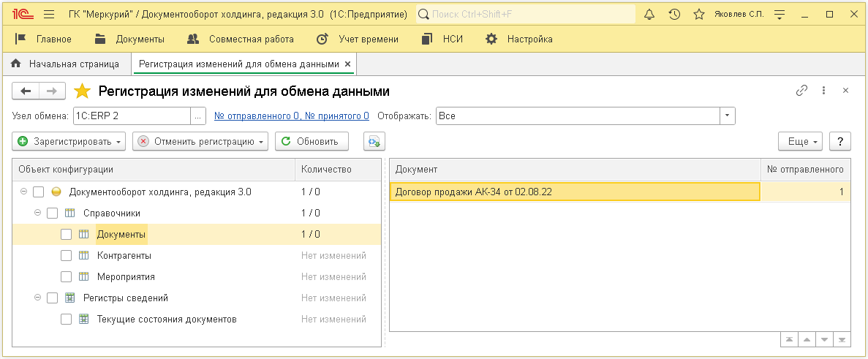Open the № отправленного / № принятого link

[291, 116]
